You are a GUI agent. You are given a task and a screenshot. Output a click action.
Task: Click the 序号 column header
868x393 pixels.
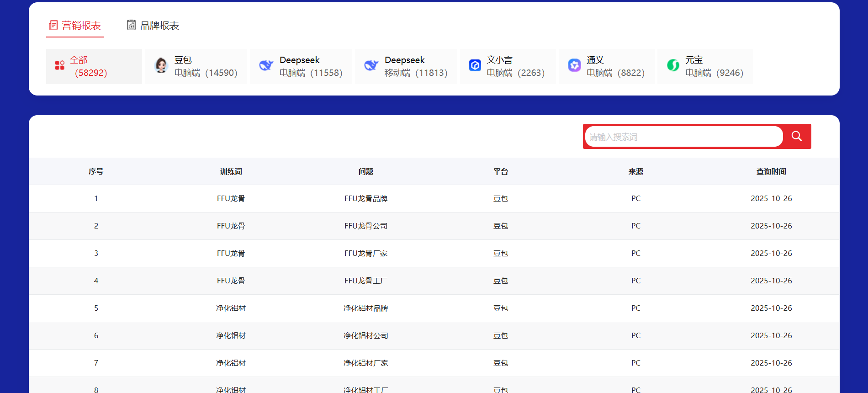pos(96,171)
